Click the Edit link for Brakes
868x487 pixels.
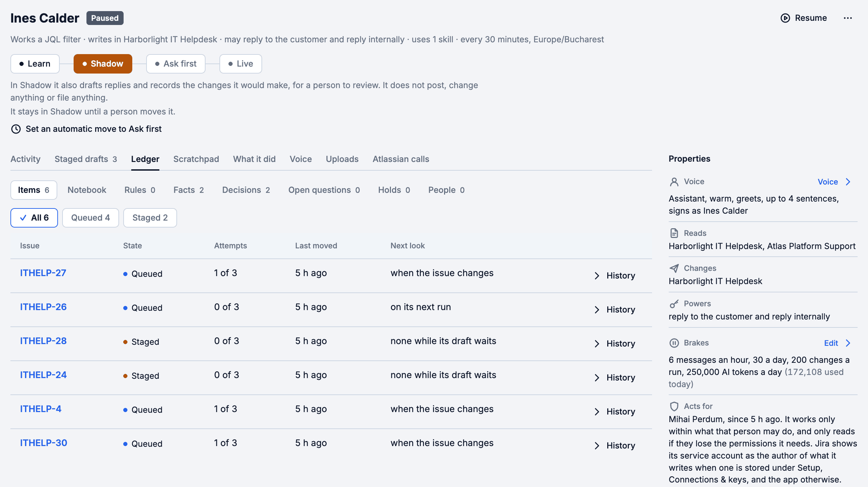click(x=831, y=343)
